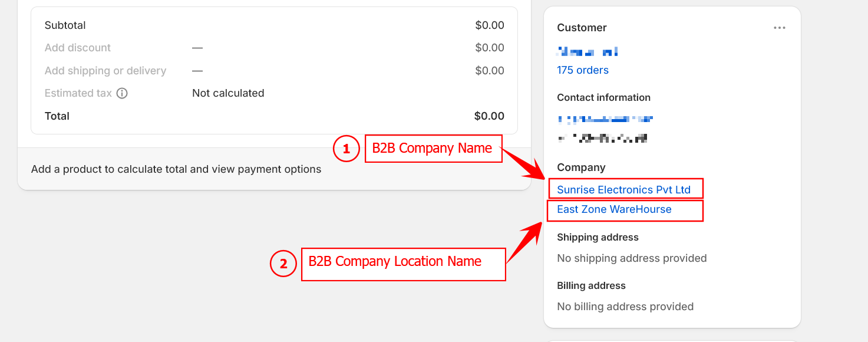
Task: Click the Not calculated tax text
Action: [228, 93]
